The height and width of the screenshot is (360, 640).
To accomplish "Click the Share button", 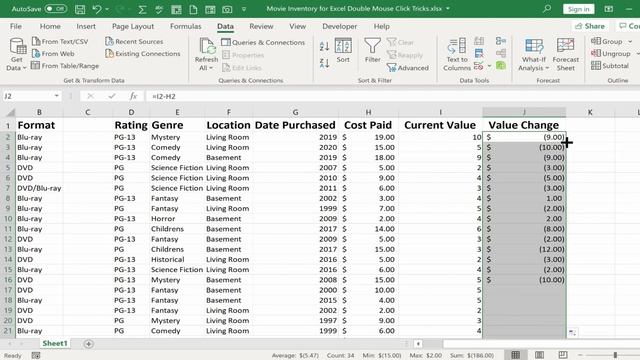I will coord(590,26).
